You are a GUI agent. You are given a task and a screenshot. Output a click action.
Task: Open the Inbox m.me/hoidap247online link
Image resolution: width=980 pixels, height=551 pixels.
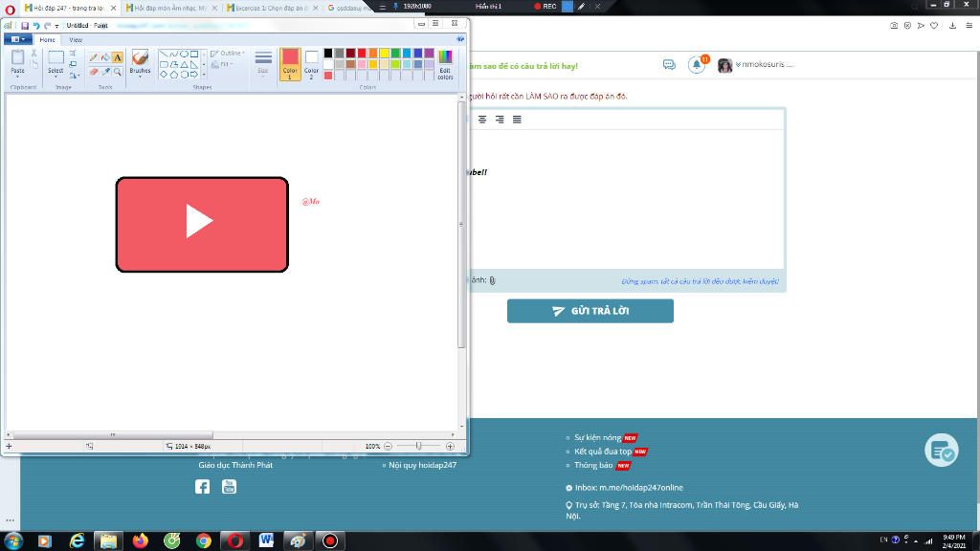pos(629,487)
